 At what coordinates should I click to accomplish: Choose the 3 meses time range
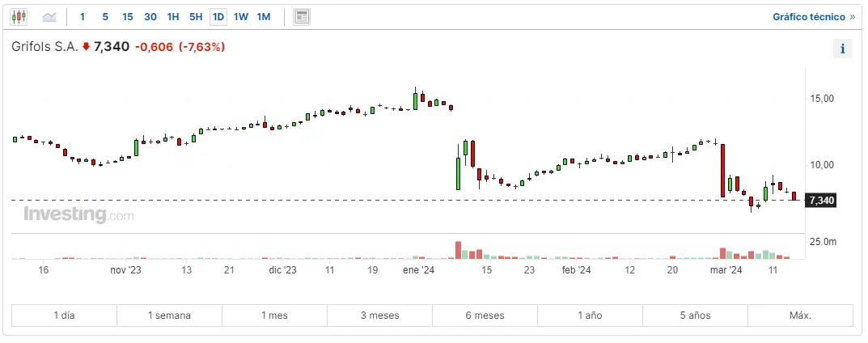pos(379,315)
